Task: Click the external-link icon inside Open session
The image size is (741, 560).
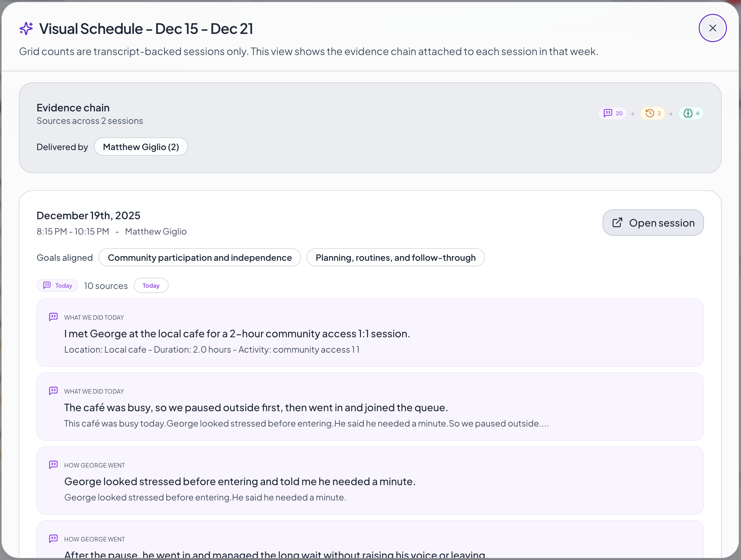Action: (x=617, y=222)
